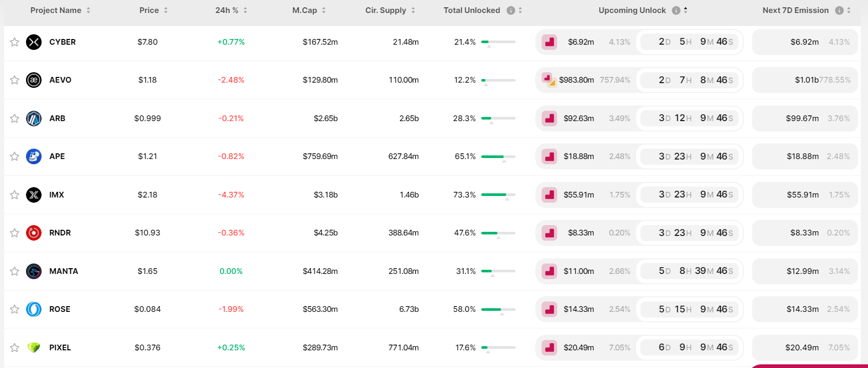Click the Arbitrum ARB logo icon

tap(34, 119)
